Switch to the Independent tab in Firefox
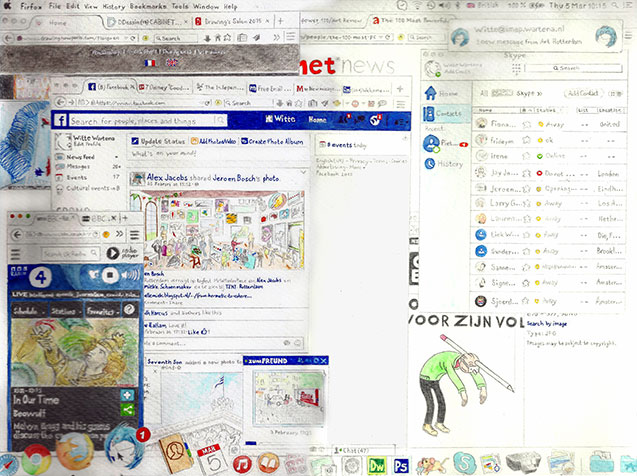This screenshot has width=637, height=476. (x=219, y=87)
